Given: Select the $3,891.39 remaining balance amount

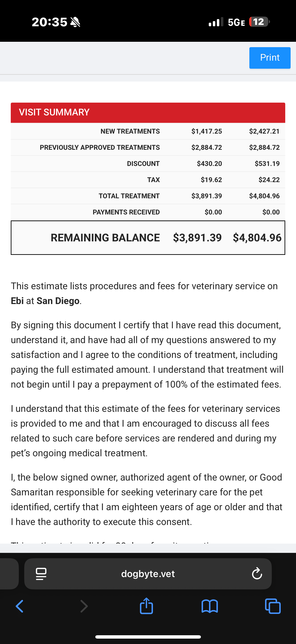Looking at the screenshot, I should point(197,238).
